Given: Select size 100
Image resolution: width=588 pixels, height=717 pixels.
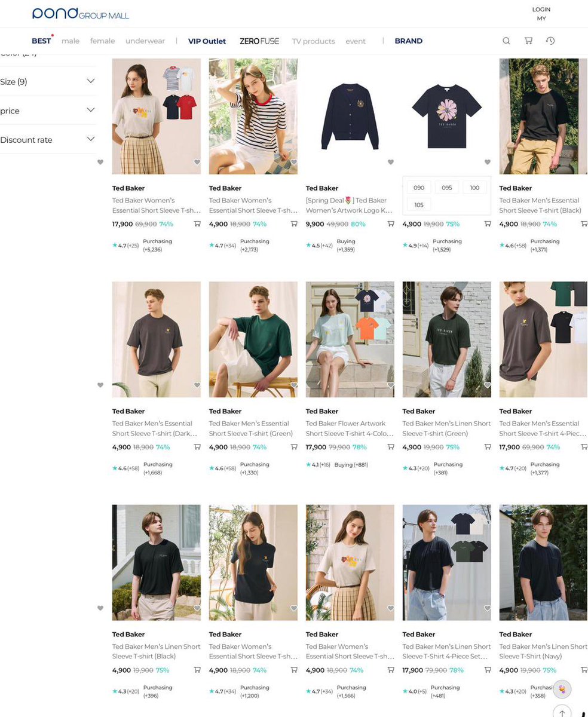Looking at the screenshot, I should 475,188.
